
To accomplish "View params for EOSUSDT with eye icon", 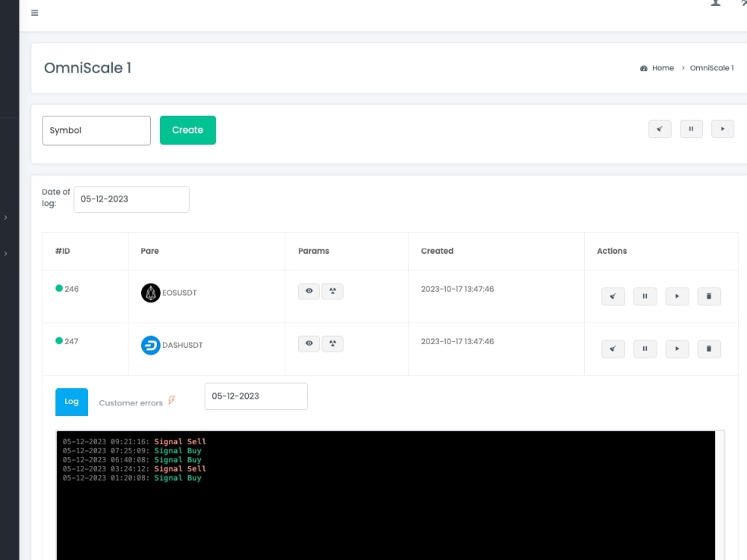I will click(309, 291).
